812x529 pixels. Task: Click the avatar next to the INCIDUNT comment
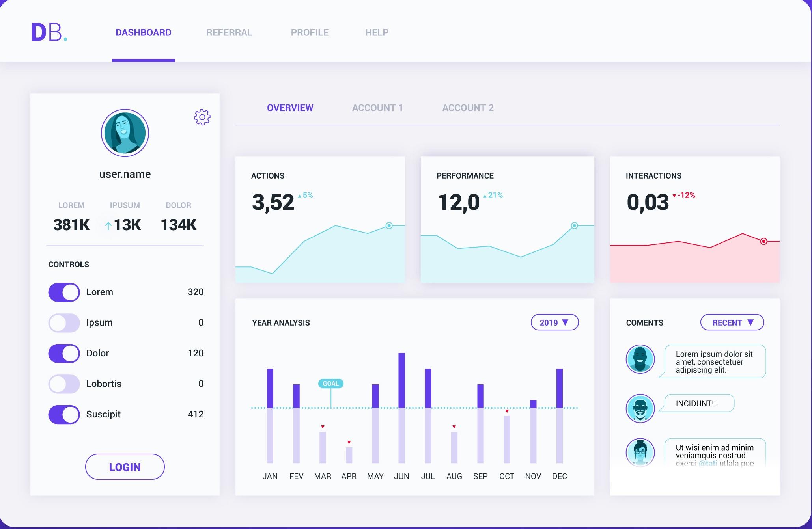tap(640, 409)
